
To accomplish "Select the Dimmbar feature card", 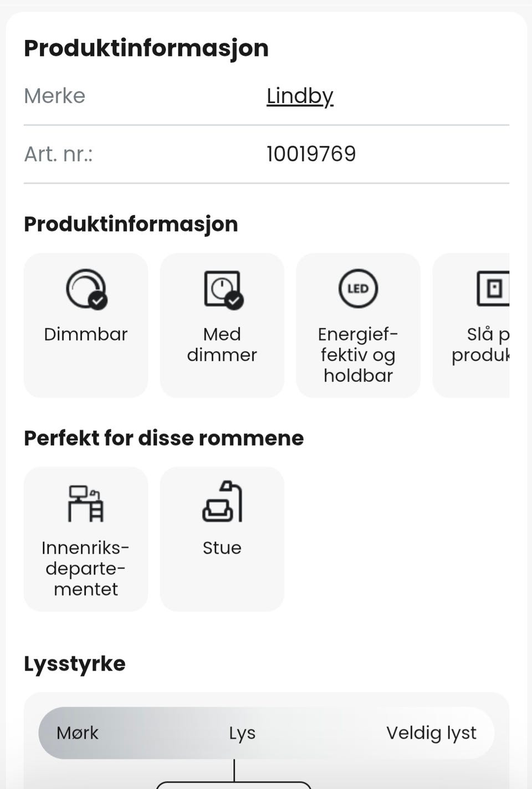I will pyautogui.click(x=86, y=325).
